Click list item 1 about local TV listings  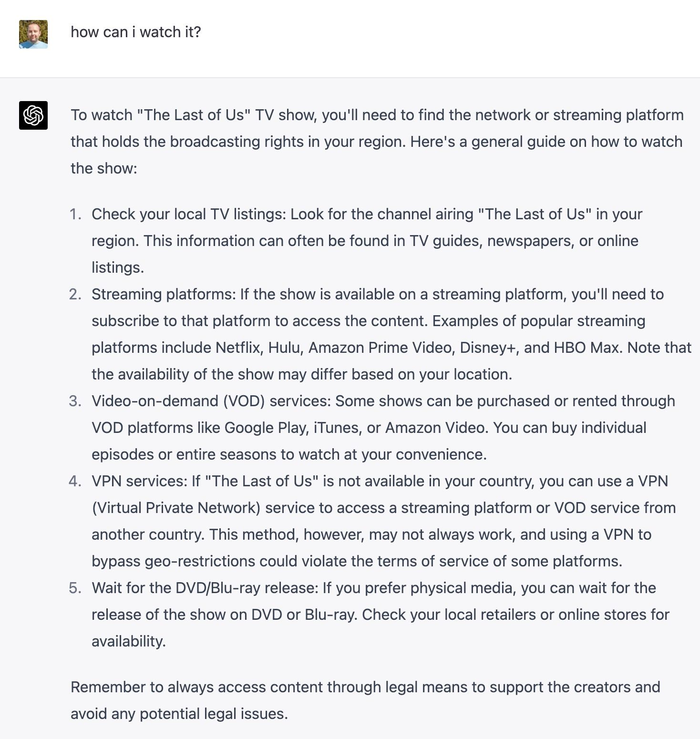pyautogui.click(x=367, y=241)
